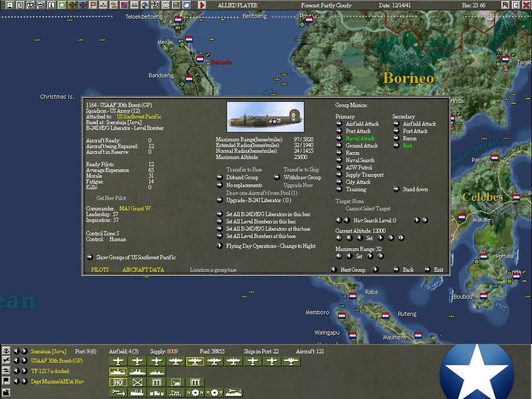532x399 pixels.
Task: Click the B-24 Liberator aircraft picture
Action: pyautogui.click(x=265, y=117)
